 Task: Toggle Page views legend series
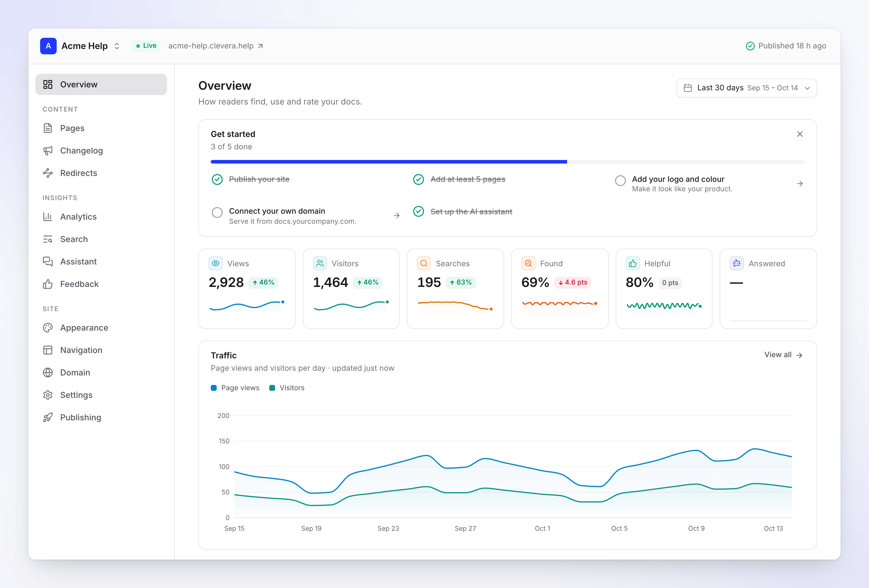pos(235,388)
